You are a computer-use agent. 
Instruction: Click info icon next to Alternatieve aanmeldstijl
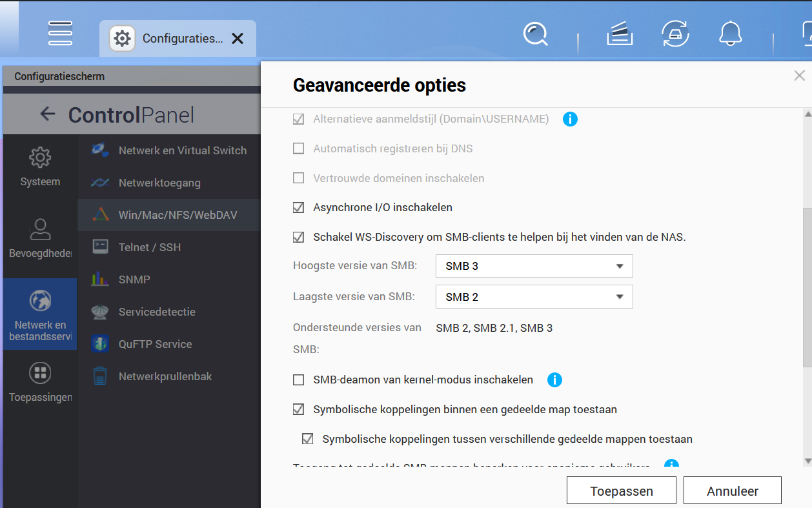click(x=570, y=119)
